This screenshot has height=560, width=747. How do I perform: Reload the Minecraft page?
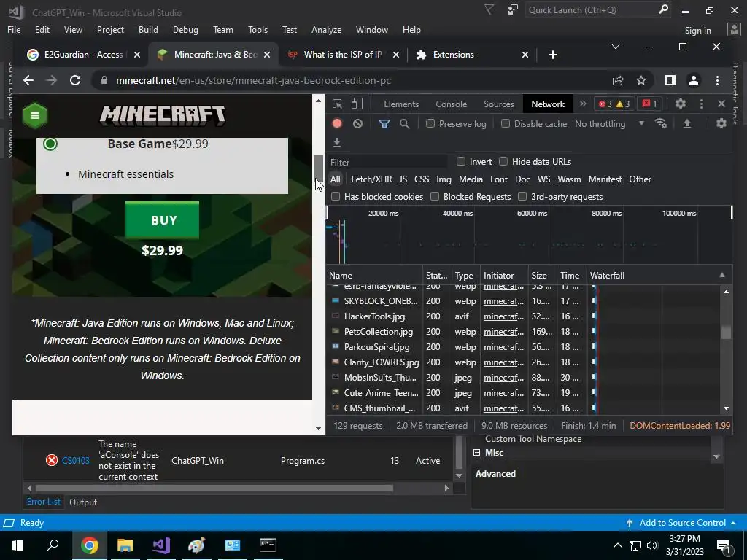(75, 80)
